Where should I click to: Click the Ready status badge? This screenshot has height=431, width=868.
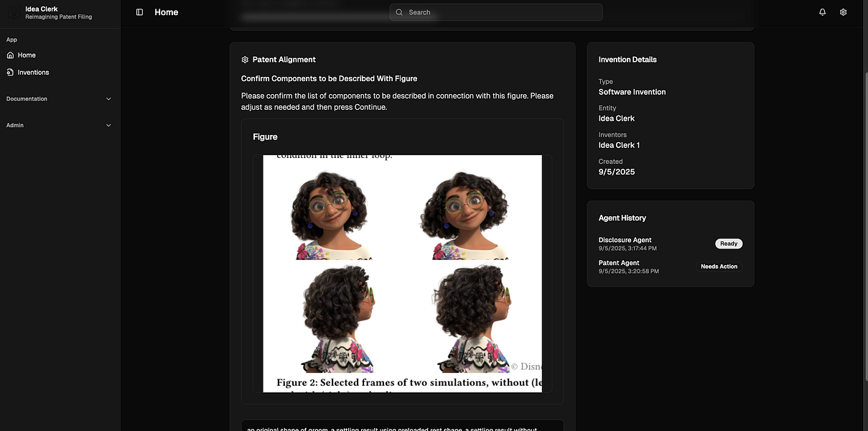click(729, 244)
